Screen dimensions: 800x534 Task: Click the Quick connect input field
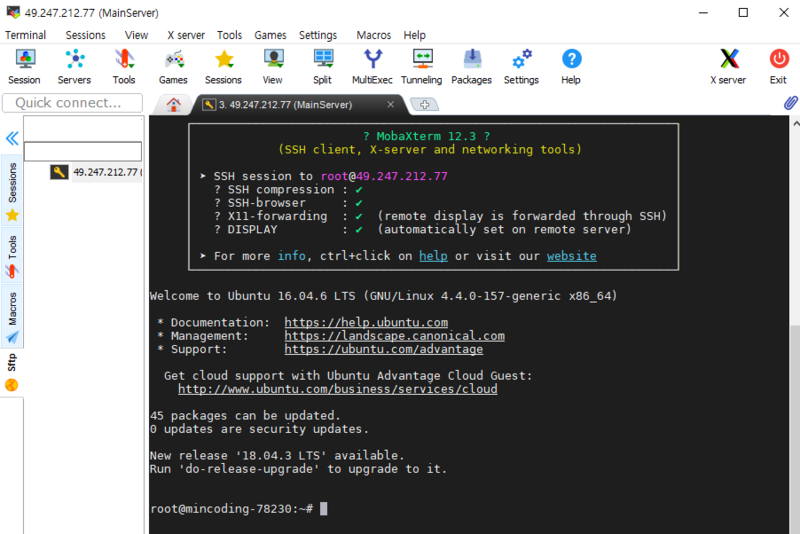[x=72, y=103]
